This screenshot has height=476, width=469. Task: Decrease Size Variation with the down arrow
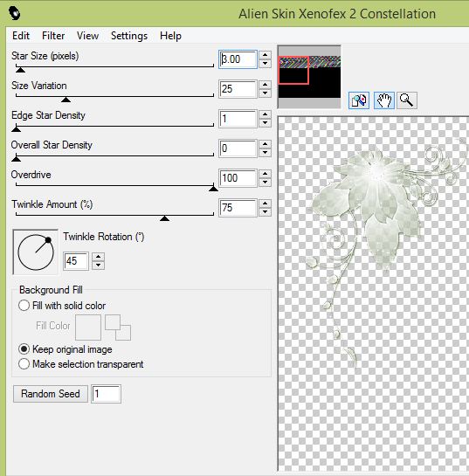[266, 93]
